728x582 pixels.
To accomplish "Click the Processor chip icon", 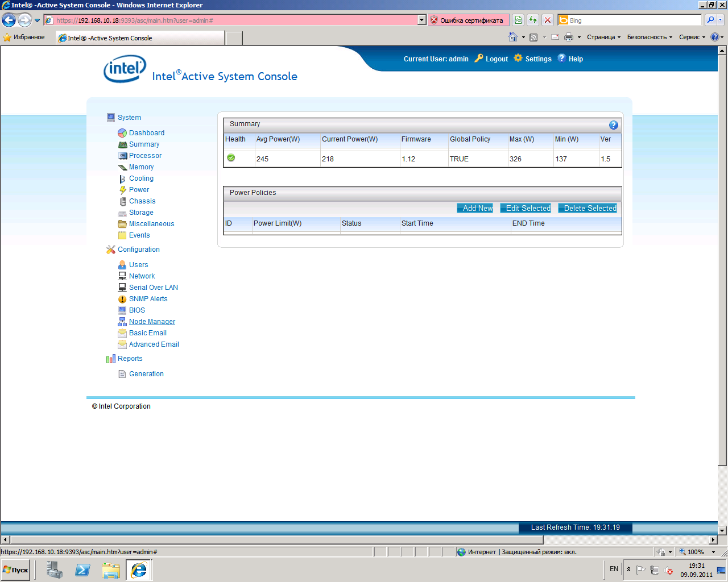I will tap(122, 156).
